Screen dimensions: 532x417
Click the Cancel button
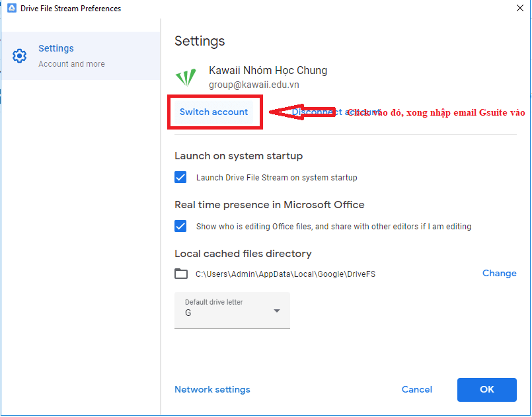(417, 389)
